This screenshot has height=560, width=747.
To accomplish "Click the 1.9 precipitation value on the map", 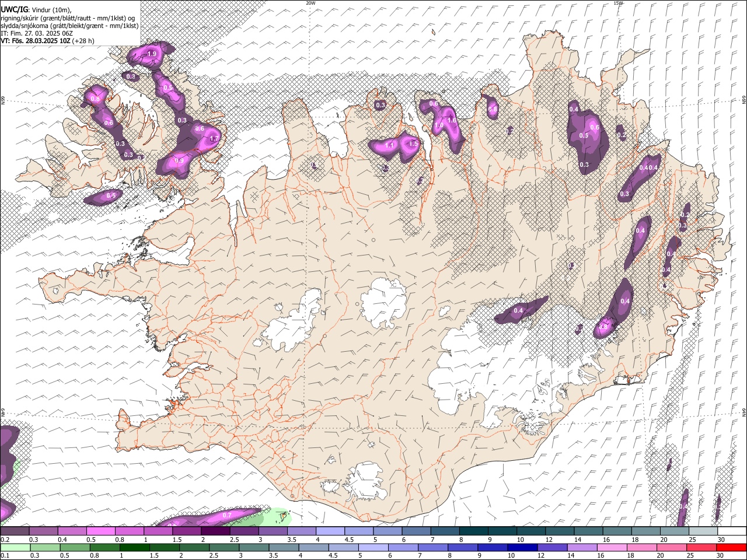I will [x=152, y=54].
